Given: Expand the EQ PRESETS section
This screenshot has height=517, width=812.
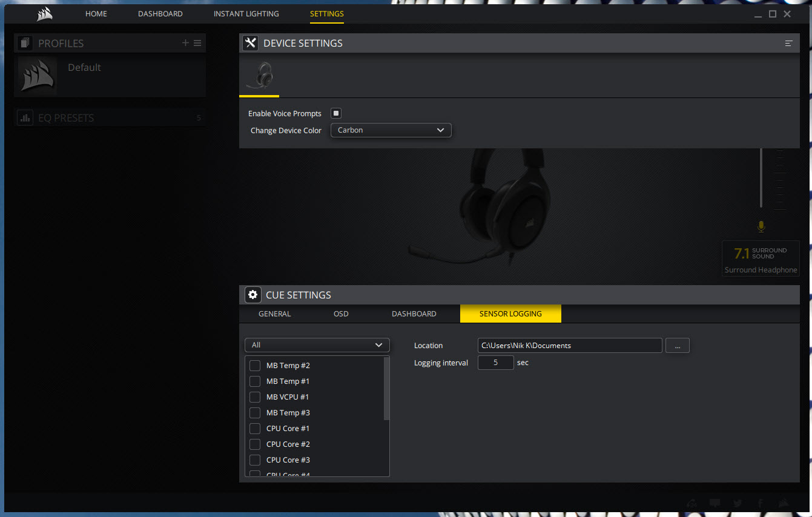Looking at the screenshot, I should [110, 118].
